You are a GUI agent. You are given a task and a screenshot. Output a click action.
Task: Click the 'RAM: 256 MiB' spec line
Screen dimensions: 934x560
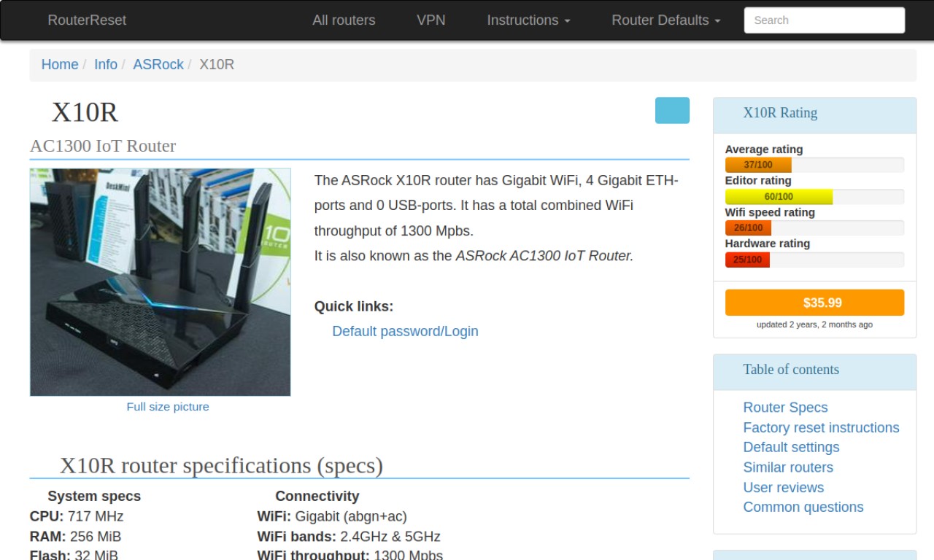pos(75,537)
